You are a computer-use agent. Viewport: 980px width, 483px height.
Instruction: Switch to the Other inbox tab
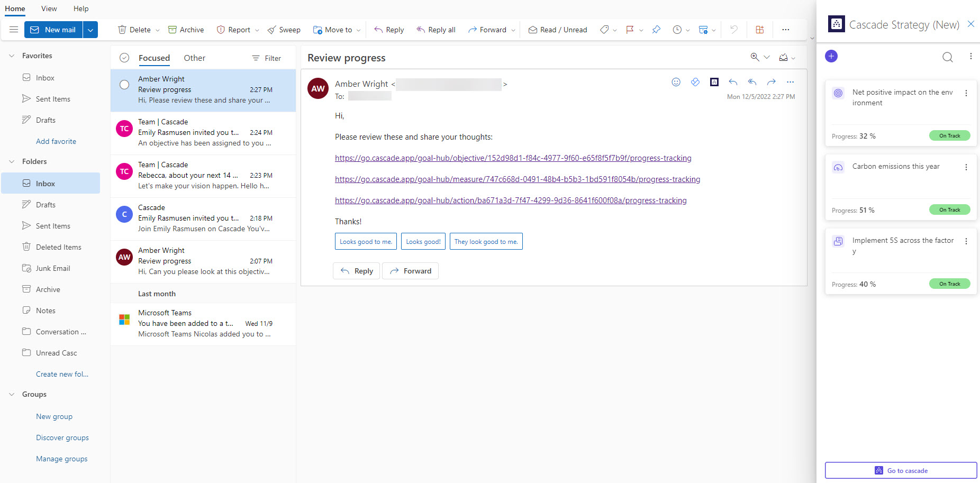(x=194, y=58)
